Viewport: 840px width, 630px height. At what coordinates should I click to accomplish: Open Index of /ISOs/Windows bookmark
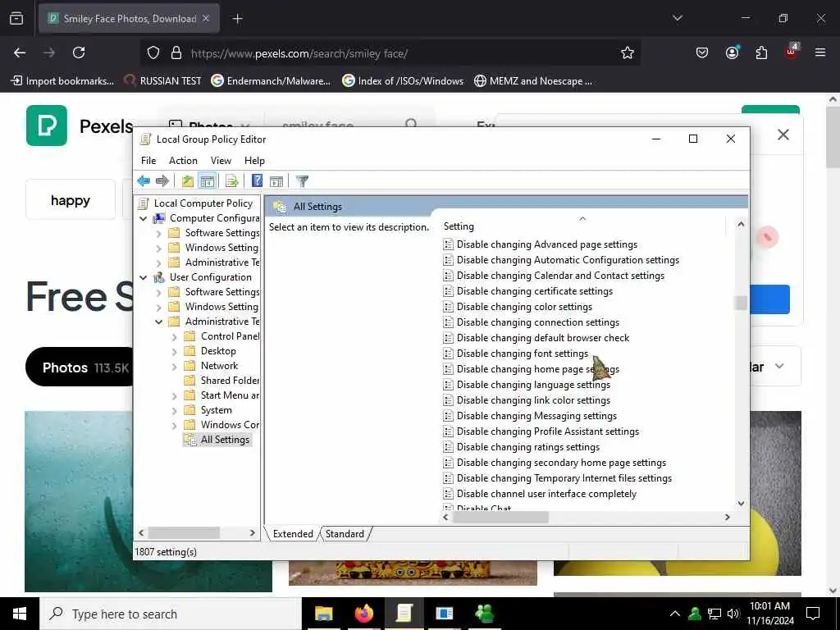point(403,81)
